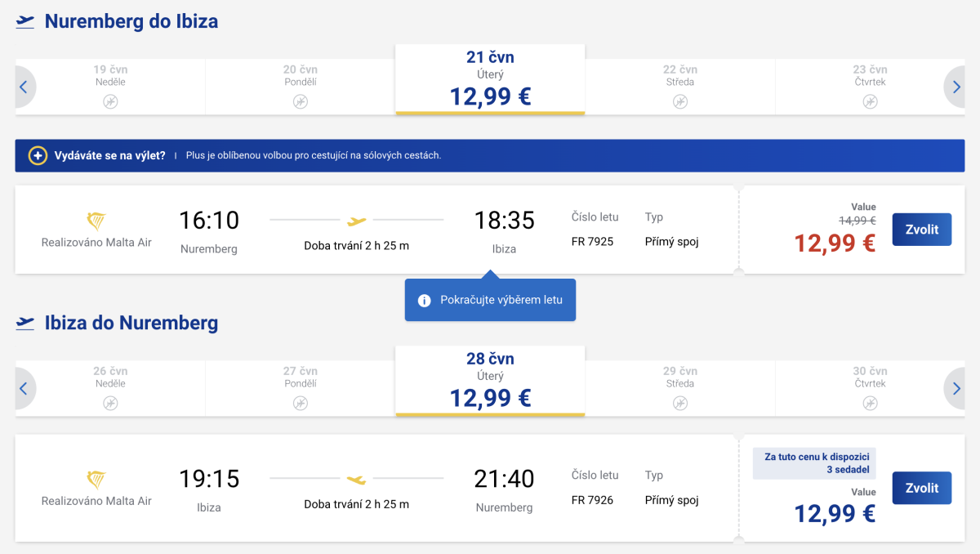Viewport: 980px width, 554px height.
Task: Click the plus icon in the blue banner
Action: [x=38, y=155]
